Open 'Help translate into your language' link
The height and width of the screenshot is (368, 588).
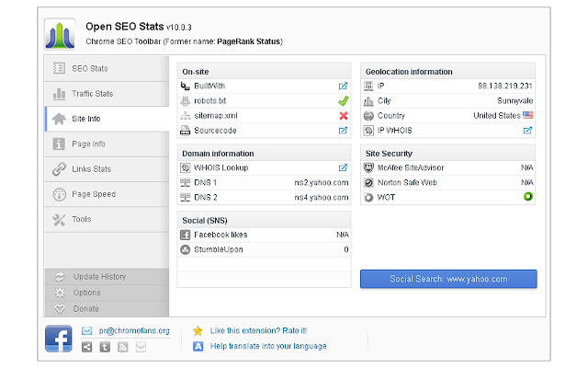pyautogui.click(x=267, y=346)
